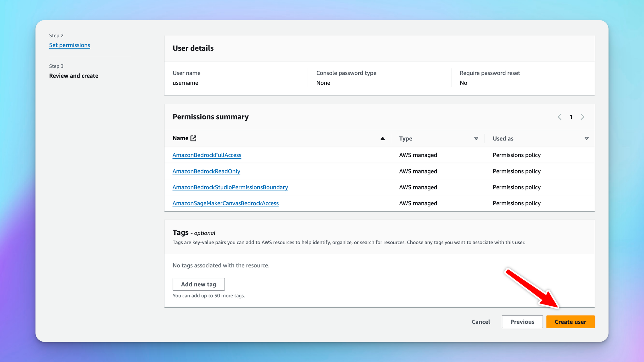
Task: Sort by the Type column arrow
Action: [476, 139]
